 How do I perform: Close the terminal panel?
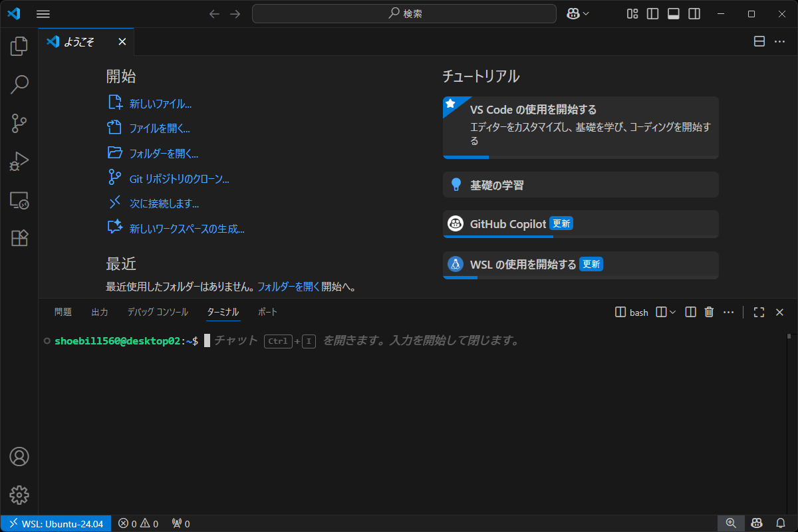click(x=780, y=312)
